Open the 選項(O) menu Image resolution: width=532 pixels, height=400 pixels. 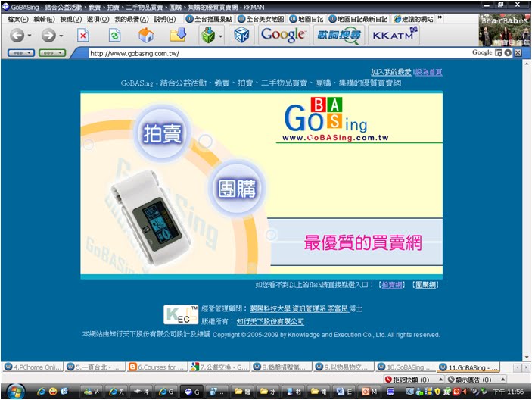click(98, 19)
